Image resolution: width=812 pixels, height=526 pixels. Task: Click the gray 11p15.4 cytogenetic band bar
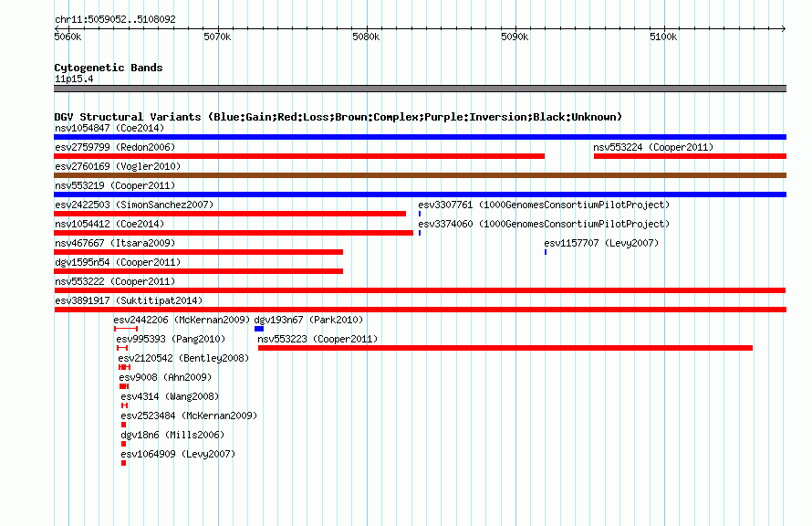420,89
